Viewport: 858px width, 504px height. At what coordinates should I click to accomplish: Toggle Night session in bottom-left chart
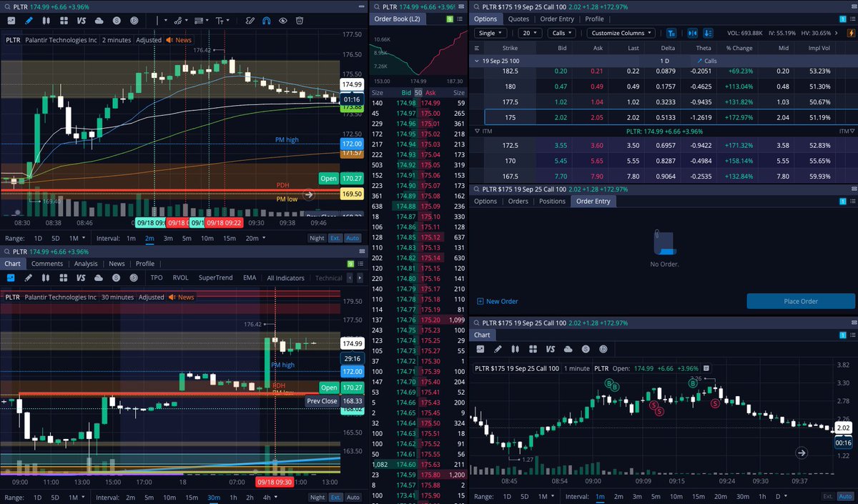(x=317, y=497)
